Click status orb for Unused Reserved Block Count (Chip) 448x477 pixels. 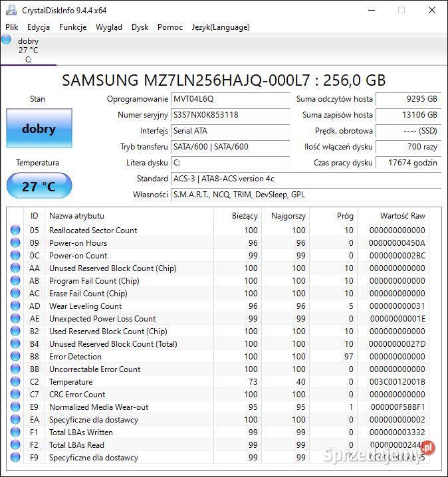tap(15, 268)
